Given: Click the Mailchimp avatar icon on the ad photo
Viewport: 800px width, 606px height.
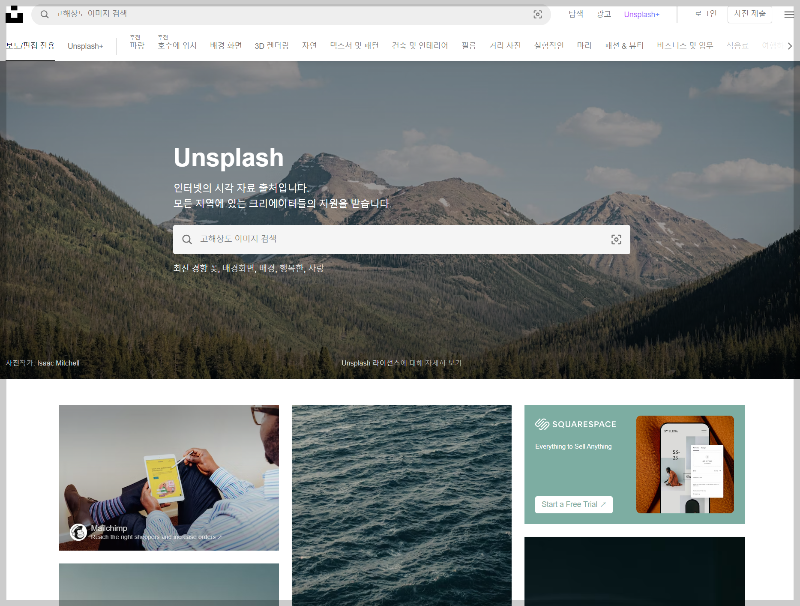Looking at the screenshot, I should (78, 532).
